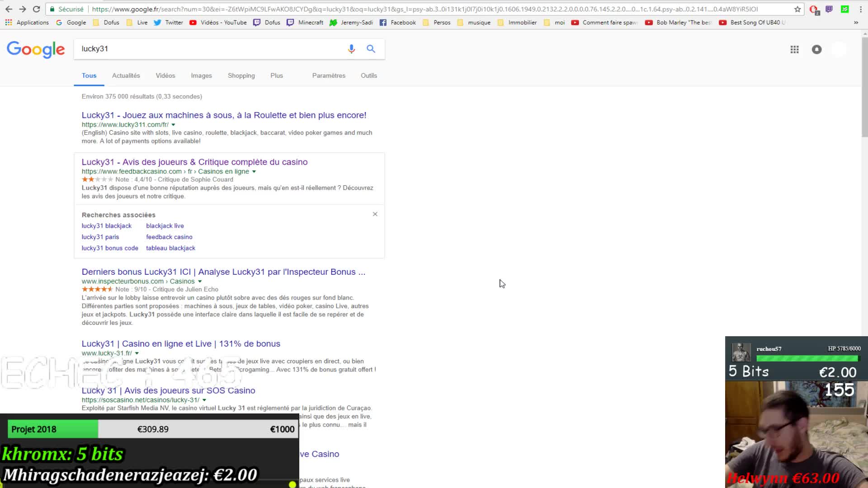868x488 pixels.
Task: Open the Lucky31 Jouez aux machines à sous result
Action: (x=224, y=115)
